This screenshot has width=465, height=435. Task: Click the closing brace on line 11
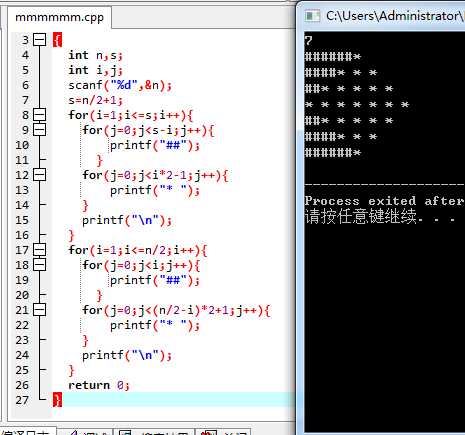coord(99,160)
